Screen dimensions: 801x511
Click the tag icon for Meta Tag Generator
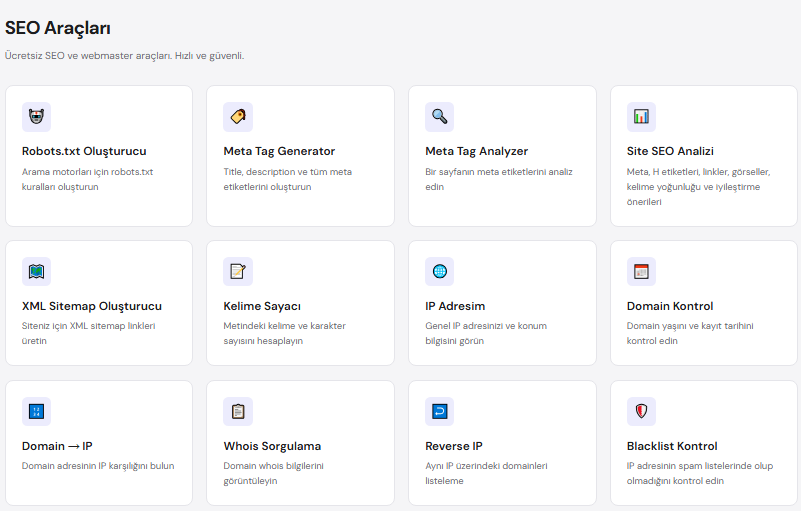[238, 117]
